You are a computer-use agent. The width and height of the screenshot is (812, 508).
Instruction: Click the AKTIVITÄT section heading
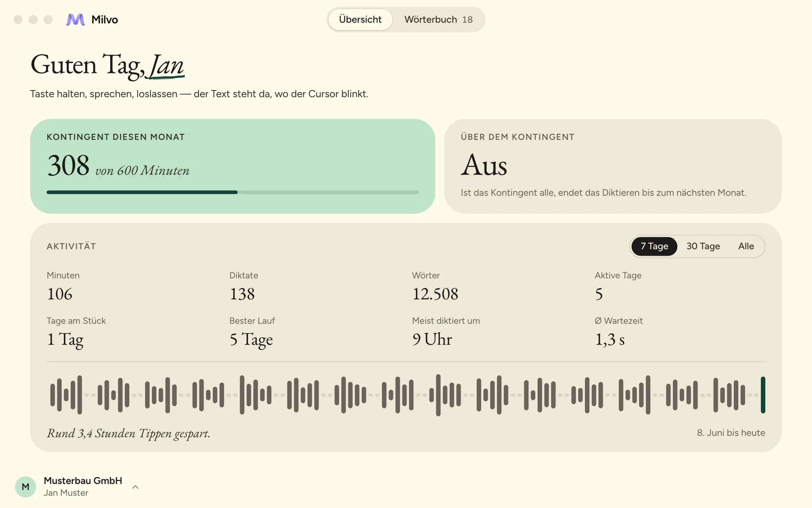point(71,246)
